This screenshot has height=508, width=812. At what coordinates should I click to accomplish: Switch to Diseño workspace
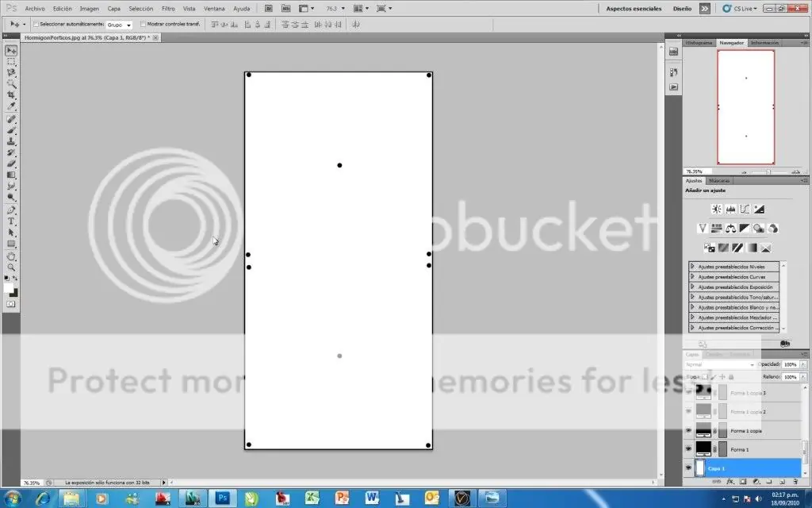tap(682, 9)
